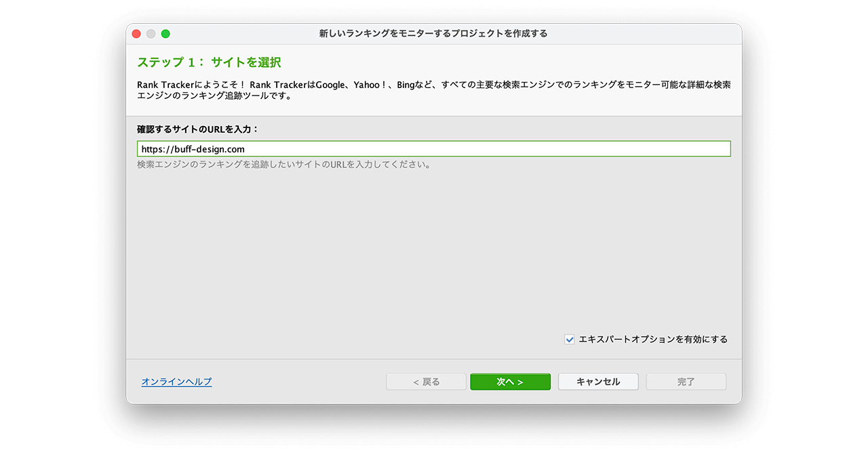868x454 pixels.
Task: Click the empty footer area beside オンラインヘルプ
Action: (298, 381)
